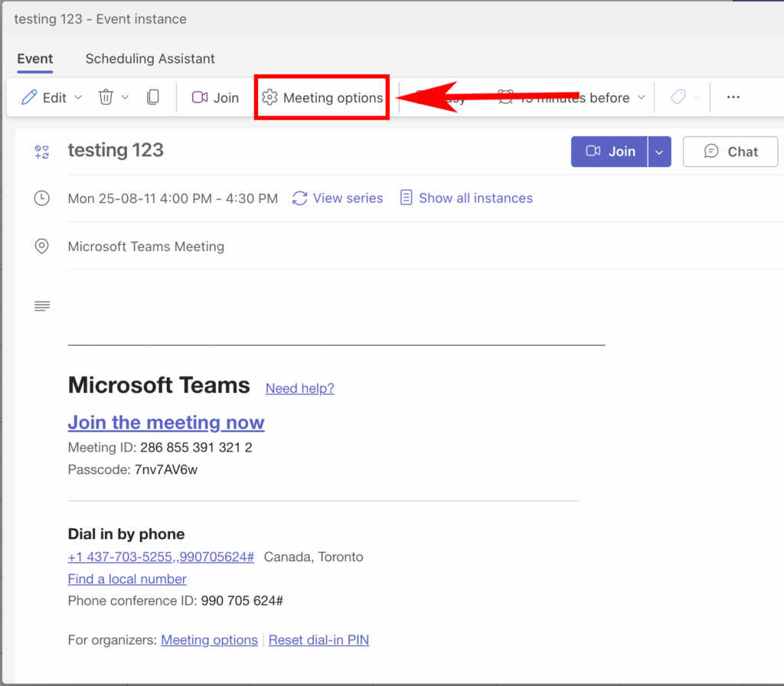
Task: Click the toolbar Join with camera icon
Action: point(215,97)
